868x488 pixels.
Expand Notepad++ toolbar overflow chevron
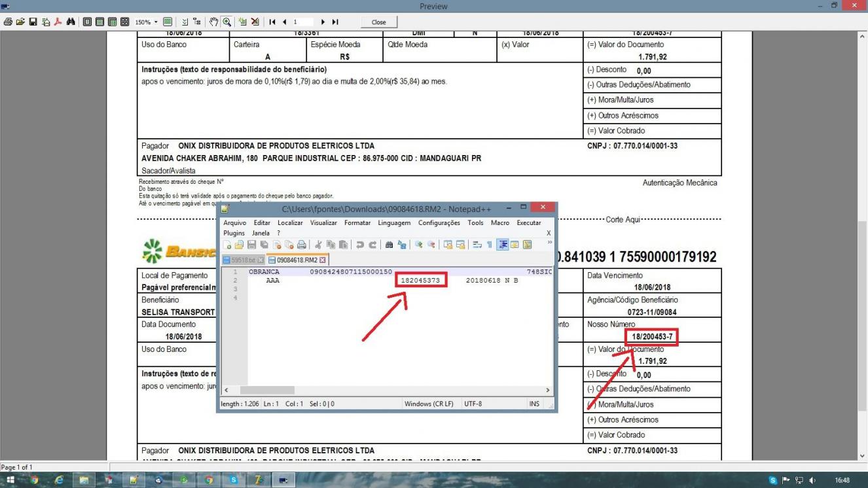coord(550,242)
